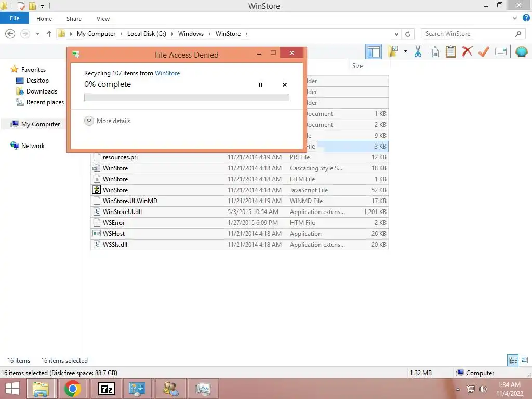Sort by the Size column header

[x=357, y=66]
